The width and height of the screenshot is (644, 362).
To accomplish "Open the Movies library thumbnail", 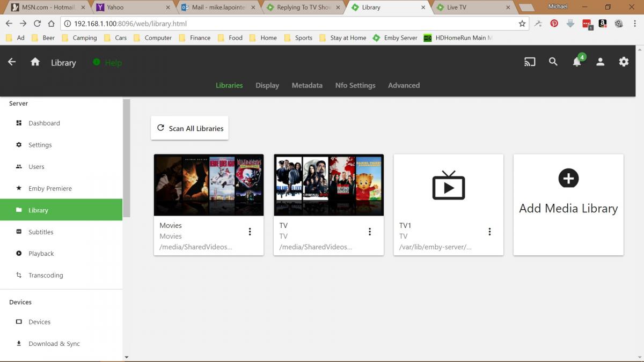I will pyautogui.click(x=209, y=185).
